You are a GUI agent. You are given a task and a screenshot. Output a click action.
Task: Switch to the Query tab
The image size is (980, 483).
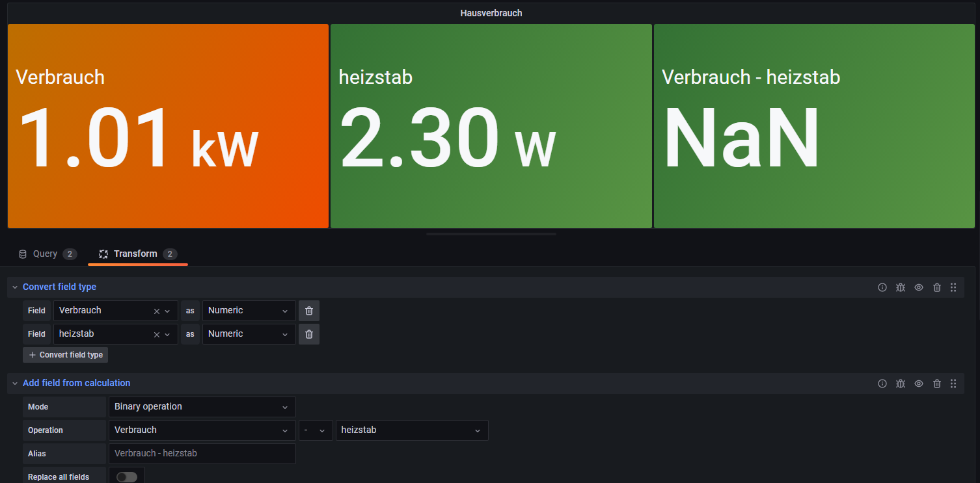[47, 254]
